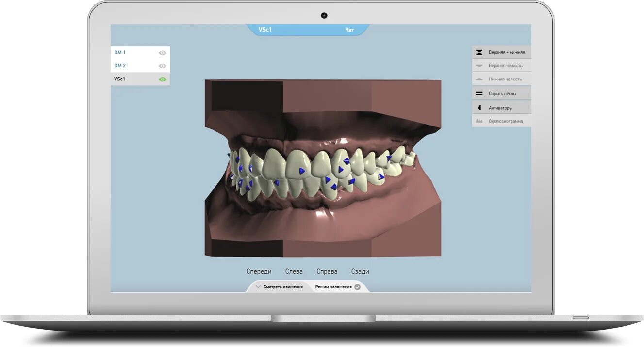
Task: View the model from Справа
Action: (x=327, y=272)
